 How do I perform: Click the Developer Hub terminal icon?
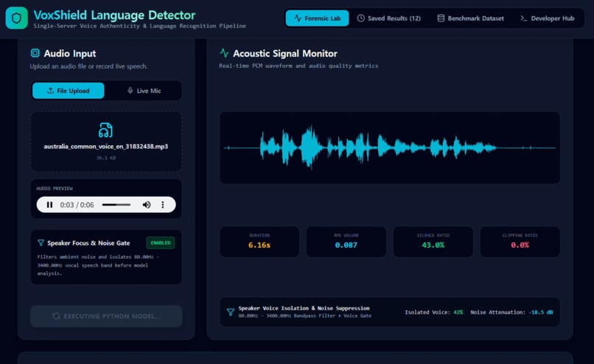click(523, 18)
